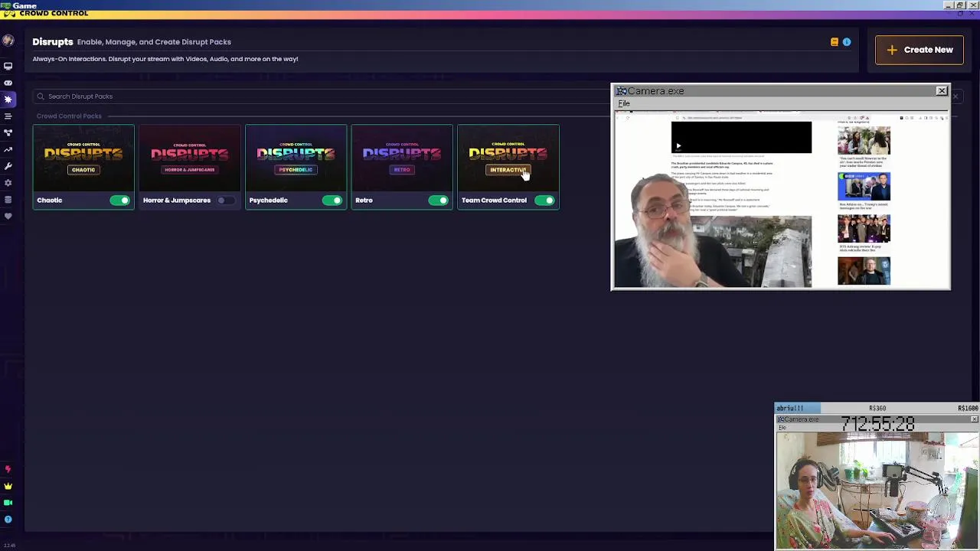
Task: Click the Crowd Control Packs section label
Action: click(x=69, y=116)
